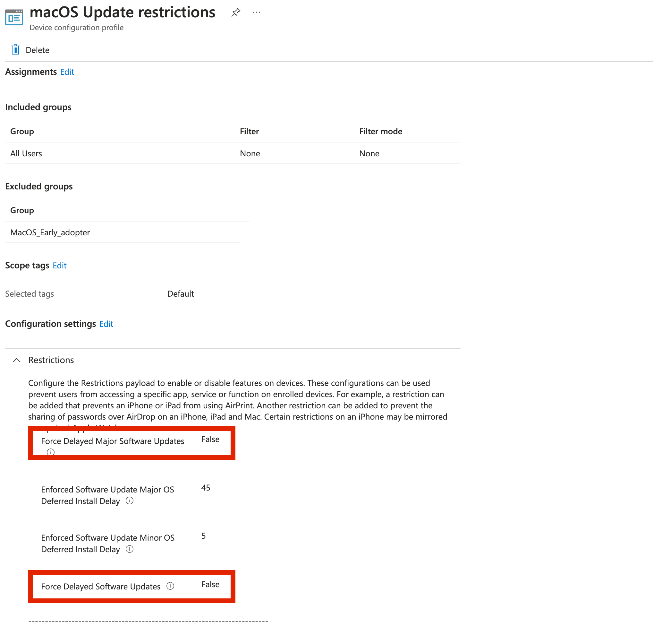Click the Default selected tag value
Image resolution: width=653 pixels, height=644 pixels.
(181, 293)
